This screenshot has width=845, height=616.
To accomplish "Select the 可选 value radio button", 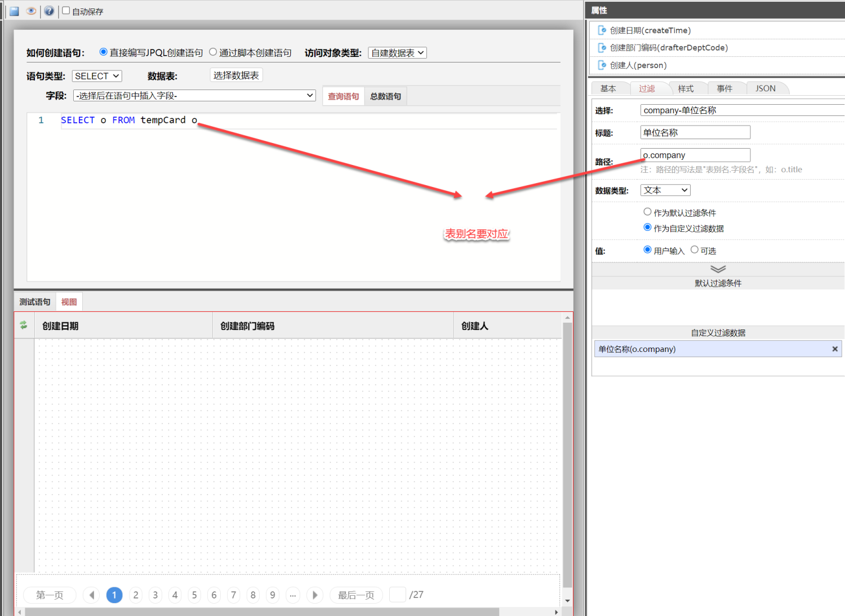I will point(695,250).
